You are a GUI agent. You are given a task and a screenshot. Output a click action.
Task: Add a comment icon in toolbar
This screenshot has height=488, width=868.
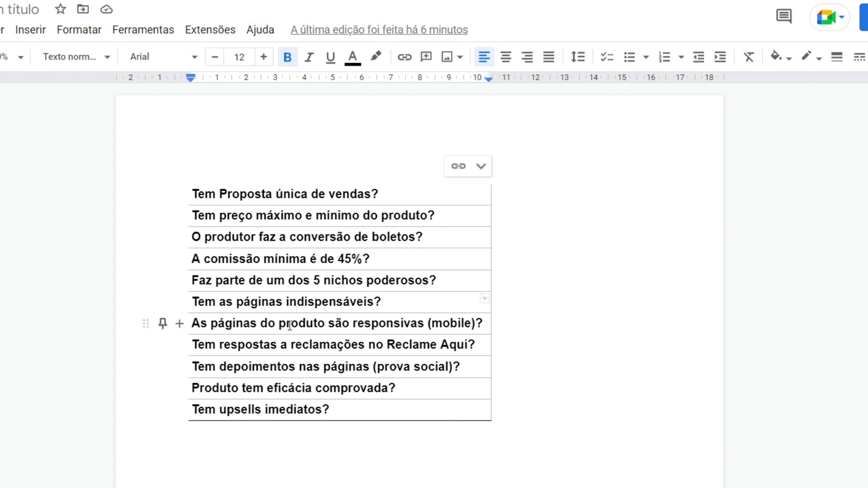pos(426,57)
